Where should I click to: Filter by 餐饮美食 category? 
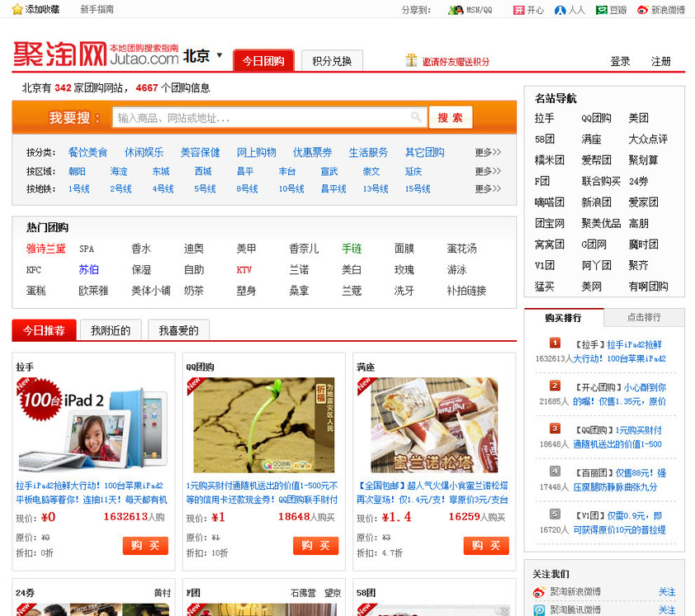coord(87,153)
